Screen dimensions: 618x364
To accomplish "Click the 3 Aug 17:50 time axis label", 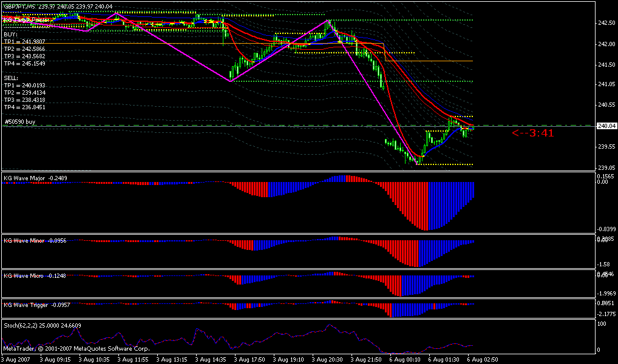I will pyautogui.click(x=250, y=360).
